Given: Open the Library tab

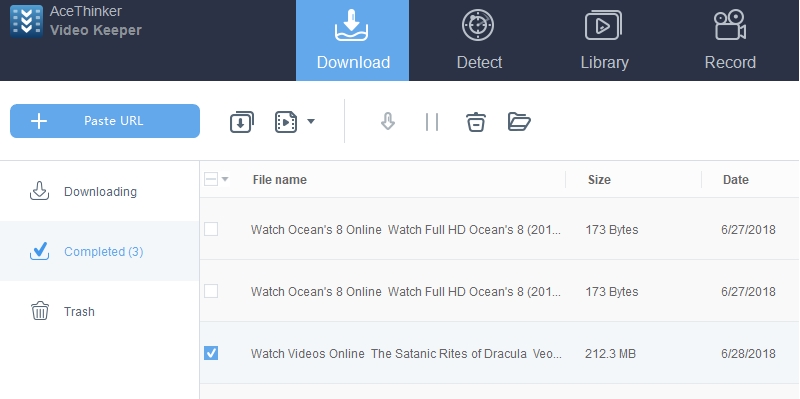Looking at the screenshot, I should point(604,40).
